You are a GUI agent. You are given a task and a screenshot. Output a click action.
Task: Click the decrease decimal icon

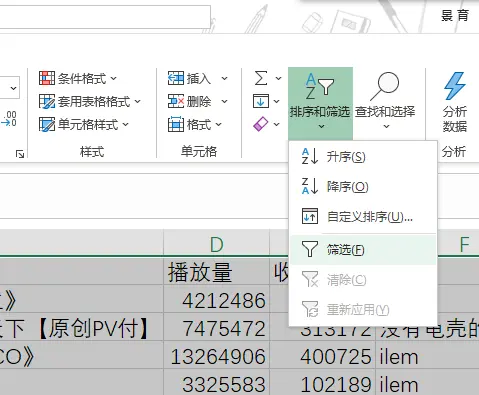(x=9, y=119)
